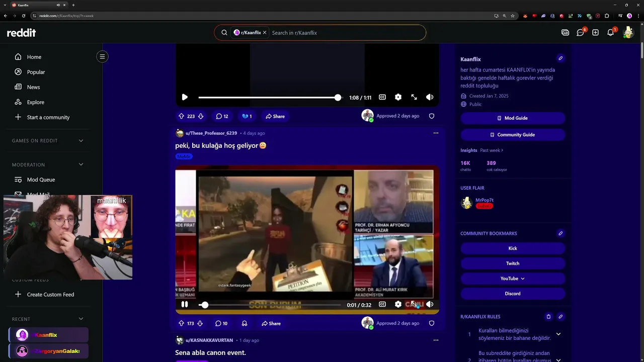
Task: Open the Kick bookmark
Action: (x=513, y=248)
